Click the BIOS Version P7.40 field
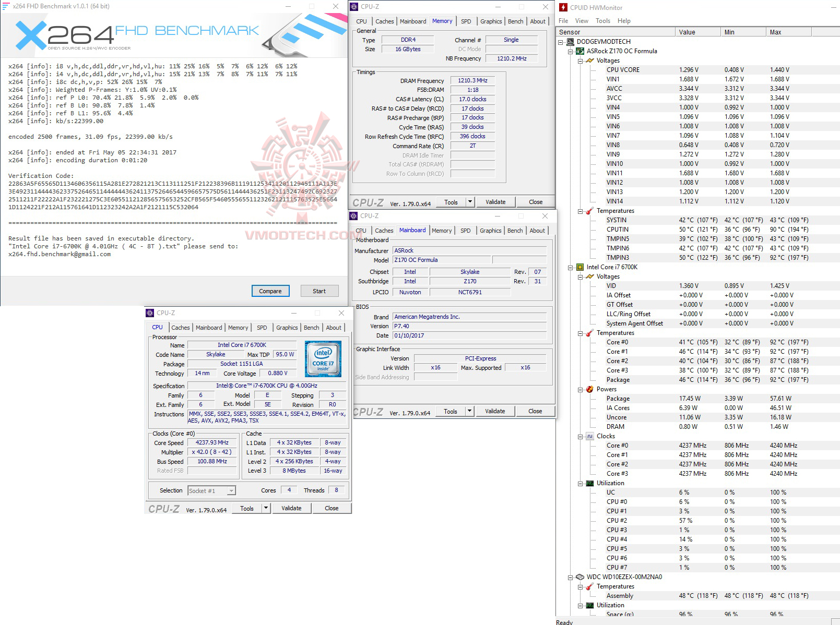Screen dimensions: 840x625 (470, 326)
